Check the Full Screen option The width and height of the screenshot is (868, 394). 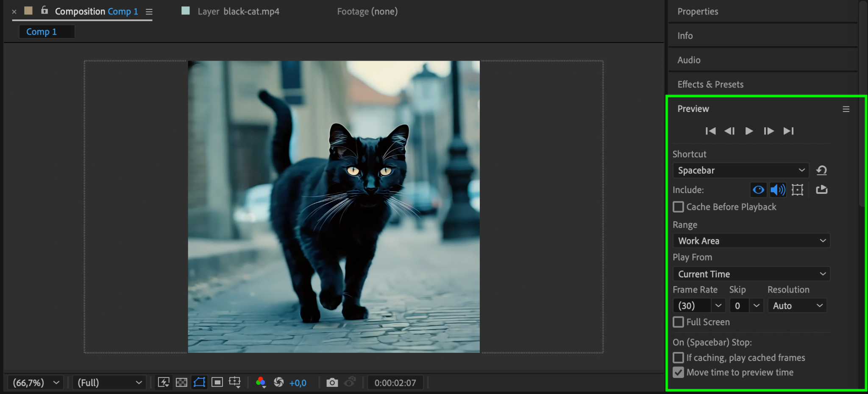coord(679,322)
